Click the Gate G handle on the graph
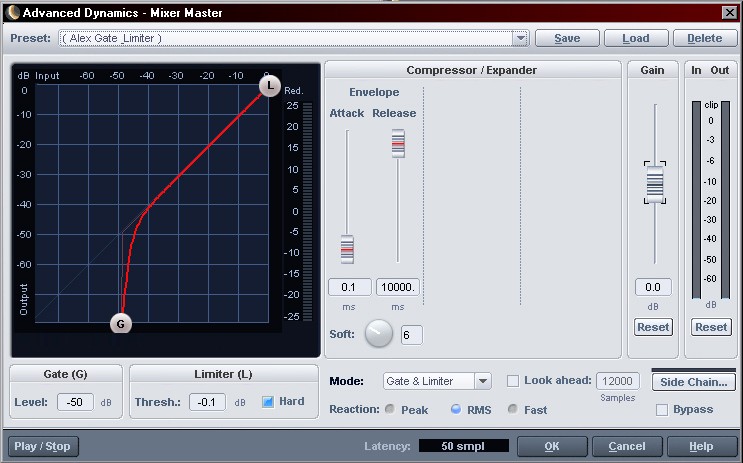The image size is (743, 463). [x=120, y=324]
